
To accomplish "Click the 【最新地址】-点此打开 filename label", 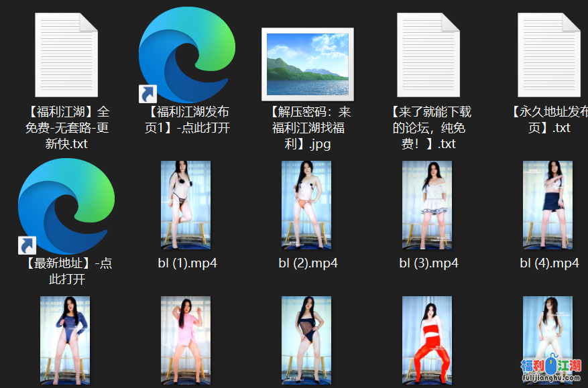I will (66, 271).
